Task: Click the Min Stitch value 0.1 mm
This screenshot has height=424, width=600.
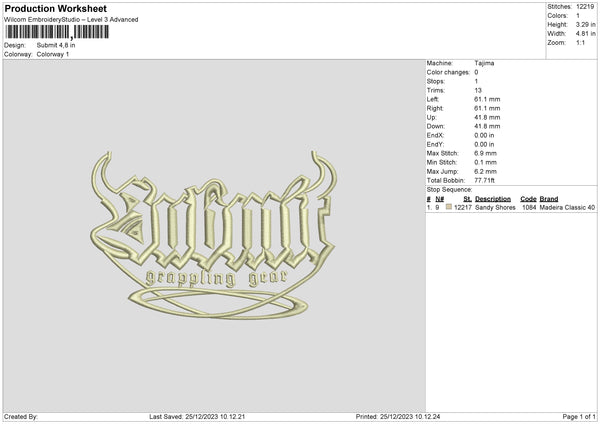Action: click(x=485, y=163)
